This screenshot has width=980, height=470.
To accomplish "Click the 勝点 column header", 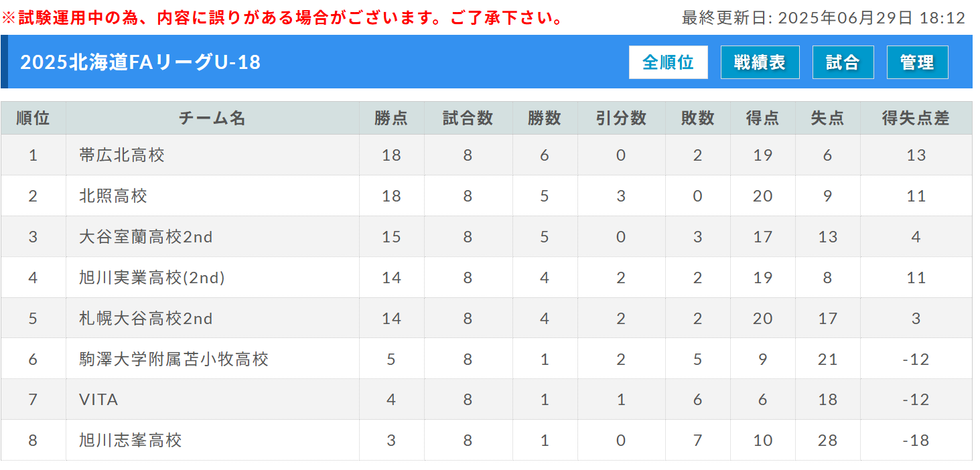I will coord(391,119).
